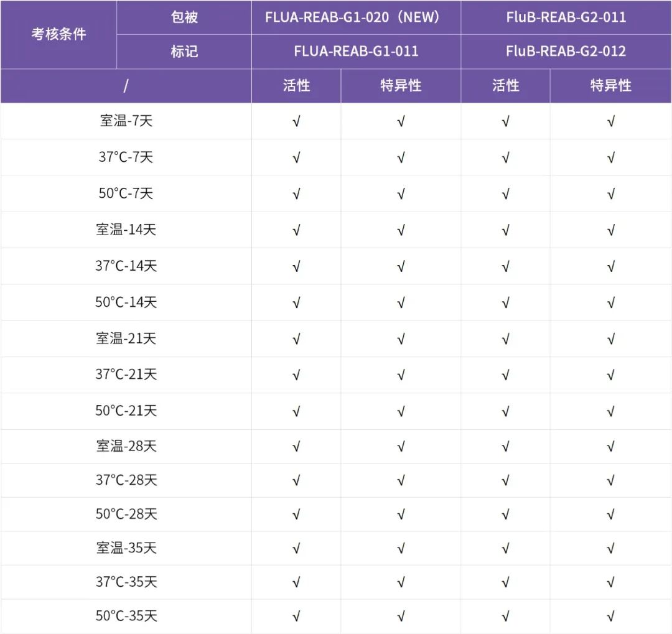This screenshot has height=634, width=672.
Task: Click FLUA 活性 checkmark in 50°C-28天 row
Action: pos(296,515)
